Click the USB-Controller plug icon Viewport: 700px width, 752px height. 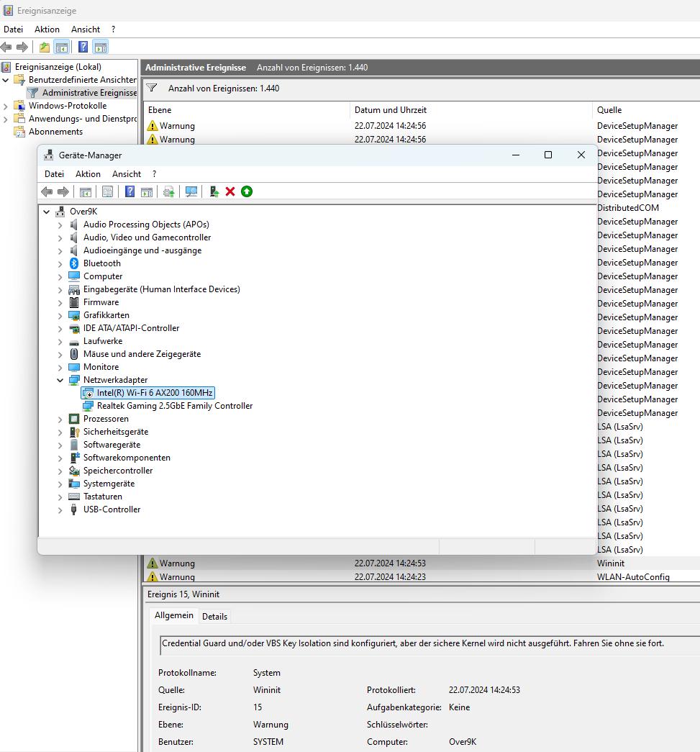[73, 509]
